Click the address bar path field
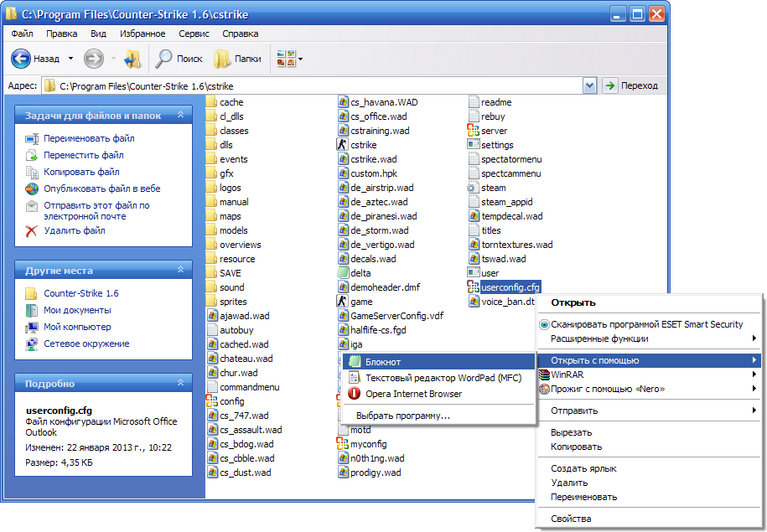767x532 pixels. click(x=313, y=86)
